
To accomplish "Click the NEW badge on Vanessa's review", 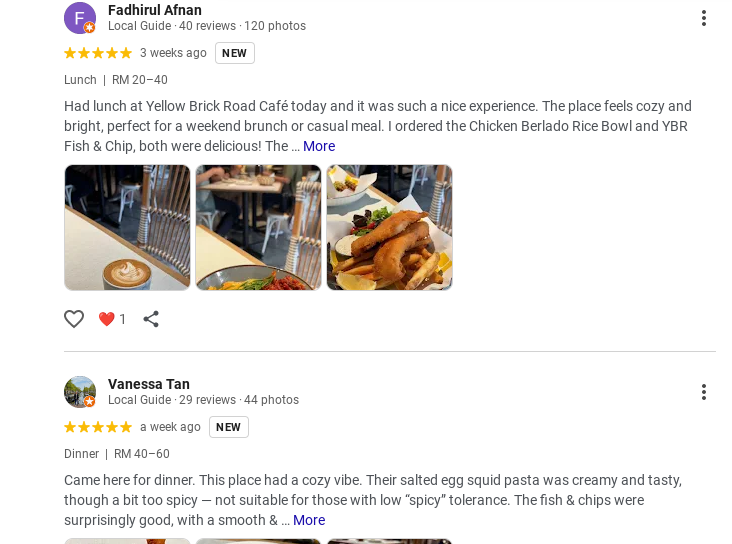I will coord(229,427).
